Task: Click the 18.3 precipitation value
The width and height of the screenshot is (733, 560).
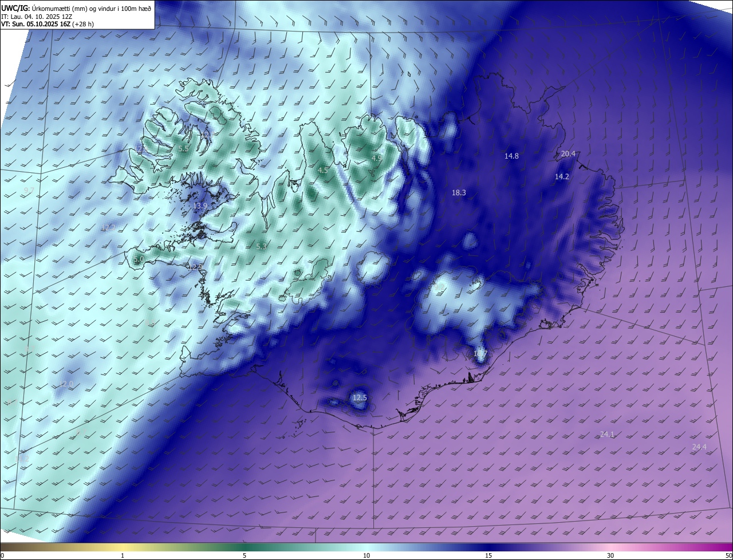Action: (459, 193)
